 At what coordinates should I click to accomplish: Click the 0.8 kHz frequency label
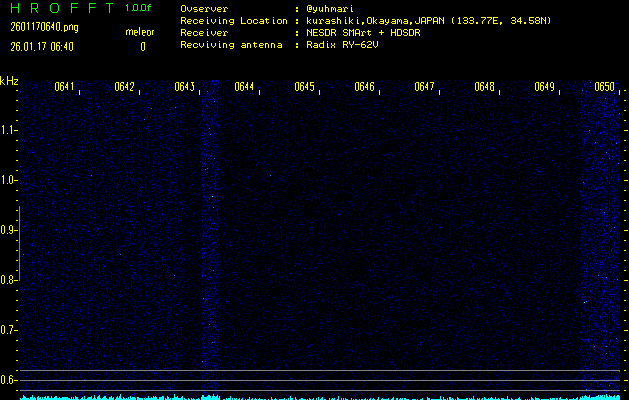pyautogui.click(x=8, y=280)
